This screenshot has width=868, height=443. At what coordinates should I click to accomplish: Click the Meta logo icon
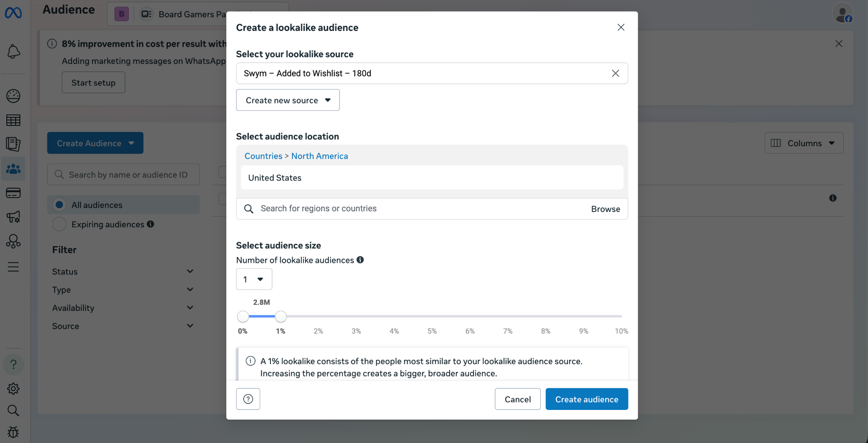[13, 13]
